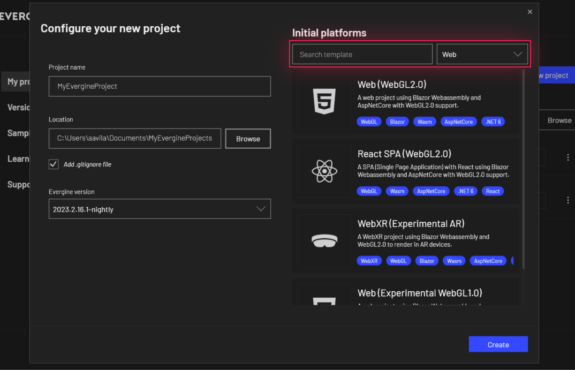
Task: Click the WebXR tag badge
Action: pyautogui.click(x=369, y=261)
